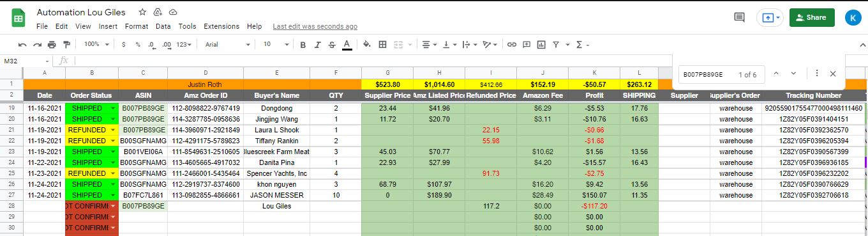Image resolution: width=868 pixels, height=236 pixels.
Task: Click the Share button
Action: pos(812,18)
